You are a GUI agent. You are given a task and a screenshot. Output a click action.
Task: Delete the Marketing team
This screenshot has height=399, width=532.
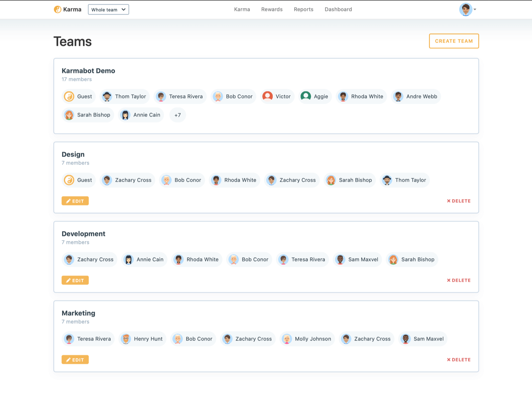pos(459,360)
